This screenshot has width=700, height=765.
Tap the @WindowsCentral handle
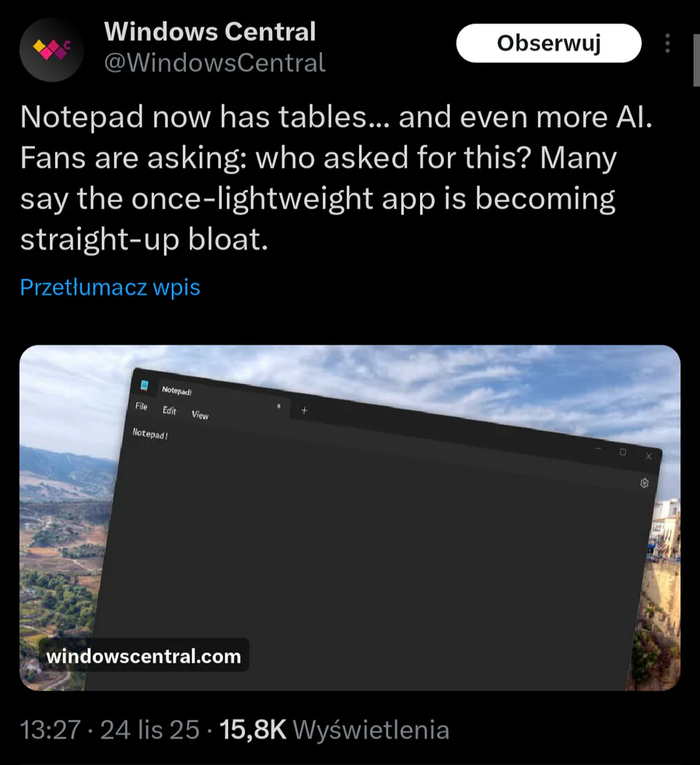click(215, 62)
